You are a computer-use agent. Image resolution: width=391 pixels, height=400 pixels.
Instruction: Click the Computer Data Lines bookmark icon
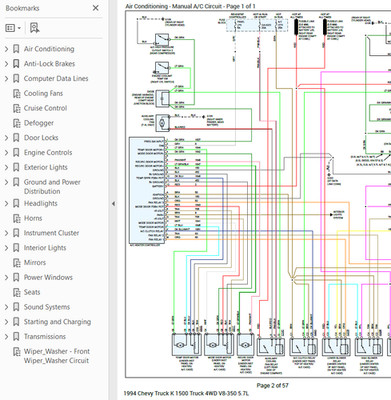pyautogui.click(x=16, y=79)
